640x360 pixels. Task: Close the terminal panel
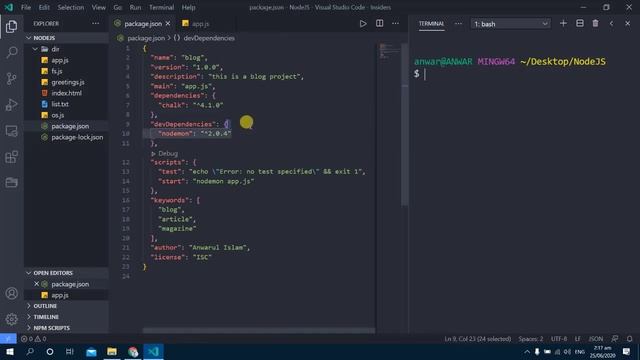click(627, 24)
